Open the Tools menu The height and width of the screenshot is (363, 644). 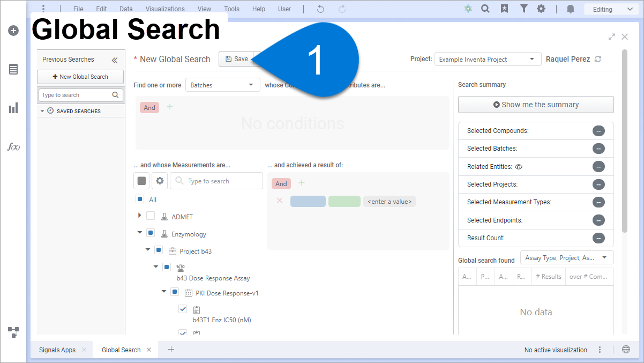[x=231, y=9]
